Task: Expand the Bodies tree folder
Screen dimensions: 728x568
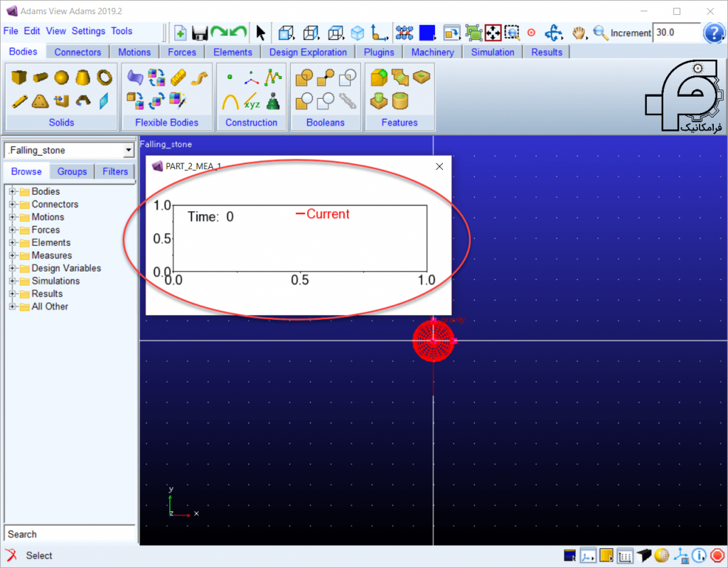Action: pos(13,191)
